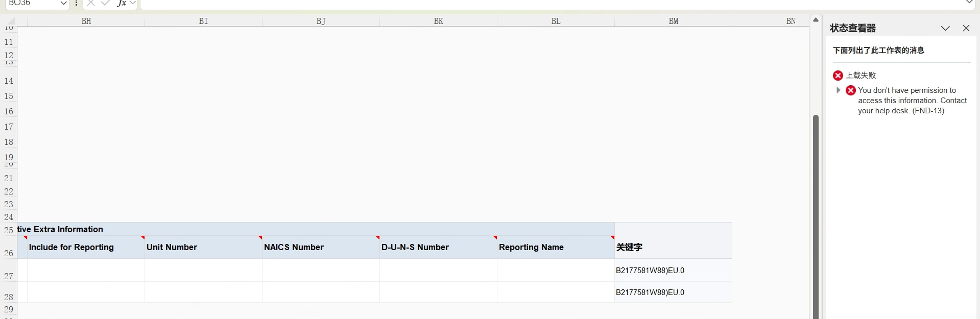Select the FND-13 permission error text
Viewport: 980px width, 319px height.
point(912,101)
